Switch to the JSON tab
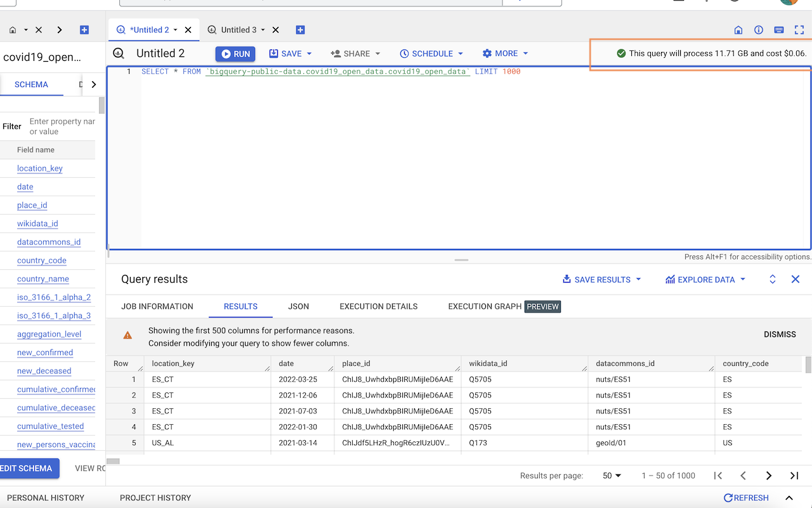812x508 pixels. (x=299, y=306)
